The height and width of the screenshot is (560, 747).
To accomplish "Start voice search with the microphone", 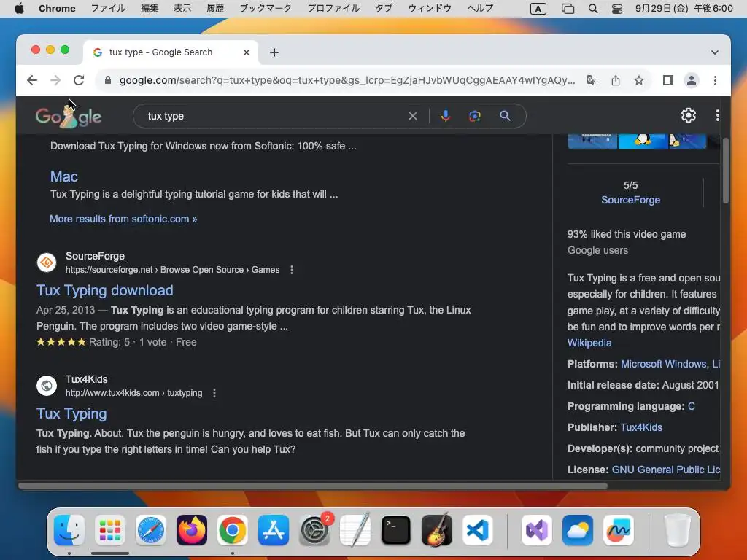I will (x=446, y=116).
